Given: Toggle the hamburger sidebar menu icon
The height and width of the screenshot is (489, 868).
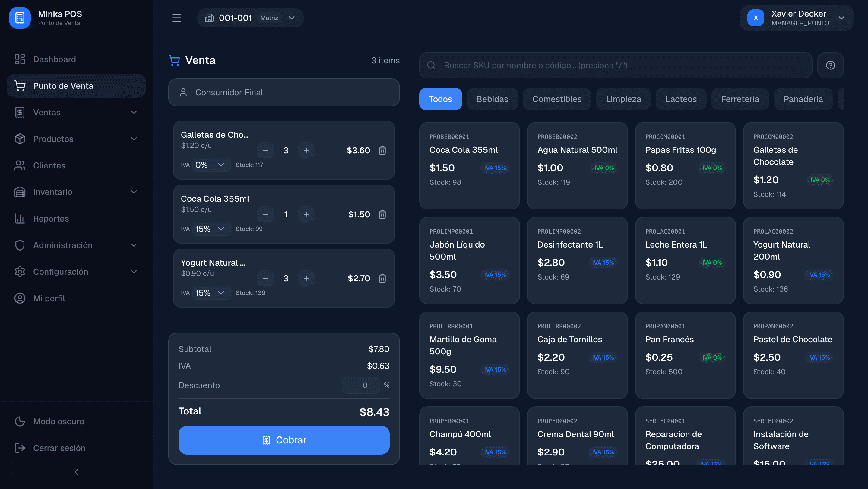Looking at the screenshot, I should point(176,18).
